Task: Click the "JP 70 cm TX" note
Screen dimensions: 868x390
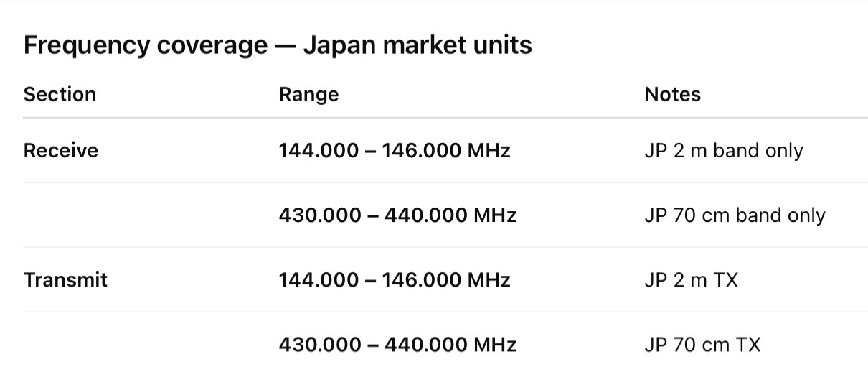Action: 702,345
